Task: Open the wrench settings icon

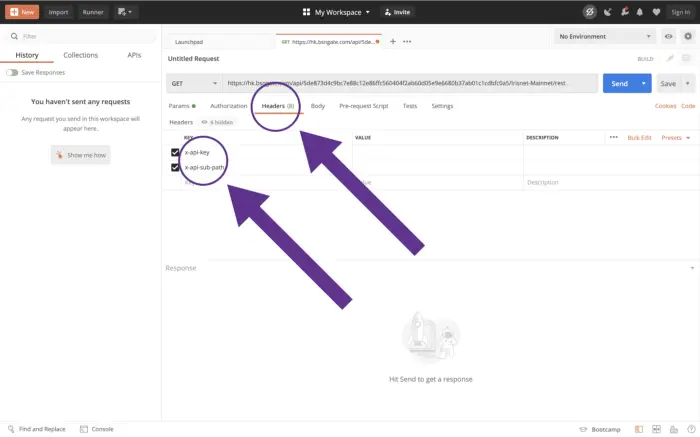Action: 625,12
